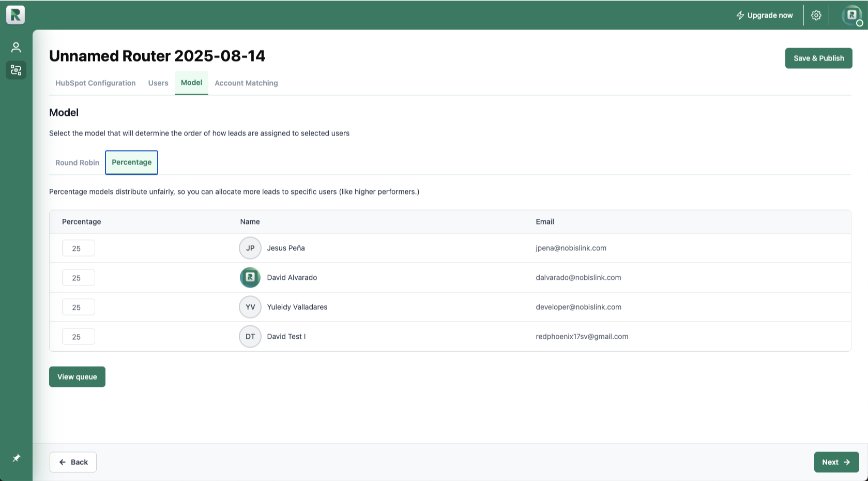The width and height of the screenshot is (868, 481).
Task: Click the Email column header
Action: [545, 222]
